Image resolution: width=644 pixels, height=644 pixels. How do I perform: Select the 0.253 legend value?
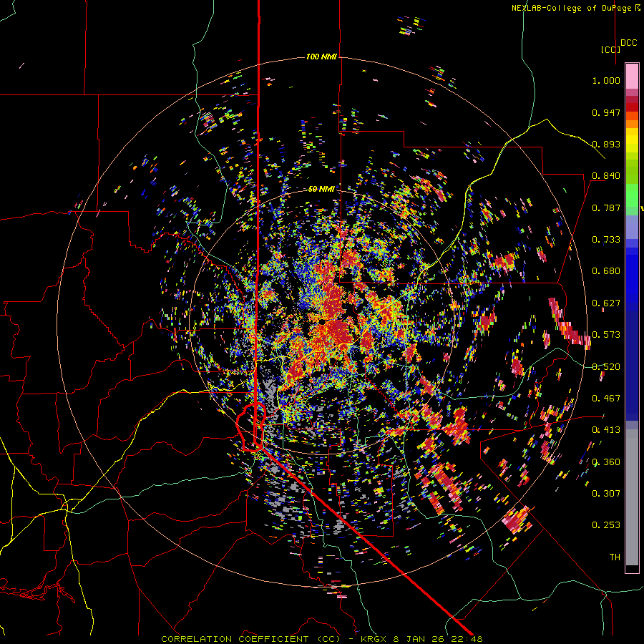(x=606, y=525)
